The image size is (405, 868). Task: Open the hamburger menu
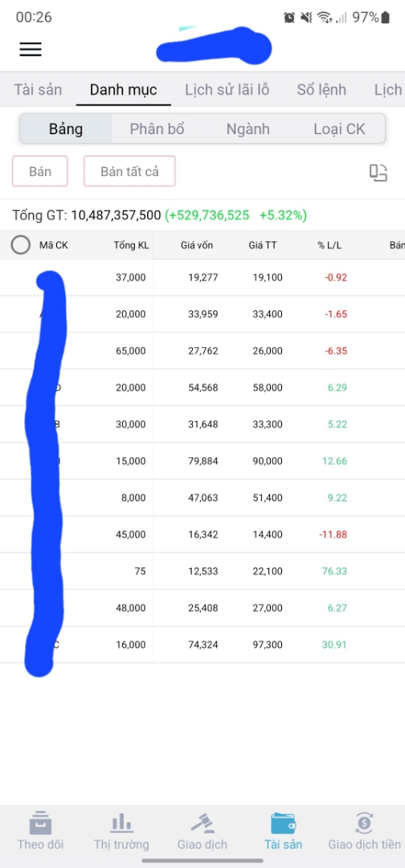(x=31, y=49)
